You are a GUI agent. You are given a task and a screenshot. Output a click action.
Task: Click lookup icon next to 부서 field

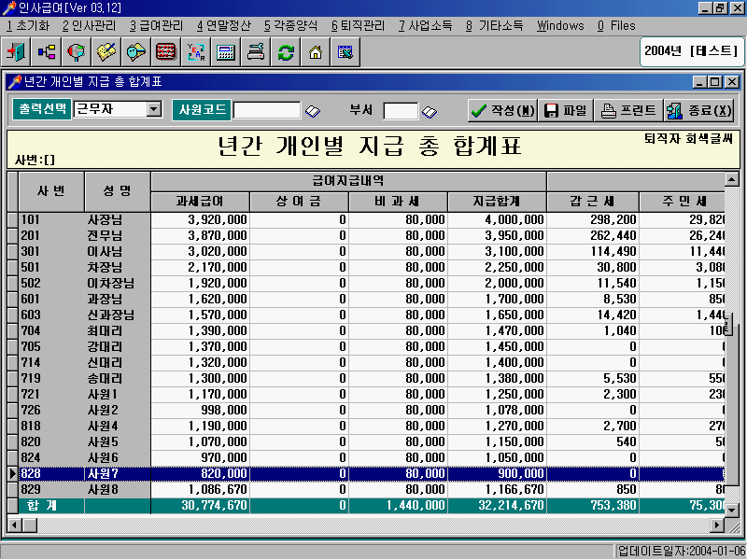pyautogui.click(x=430, y=111)
